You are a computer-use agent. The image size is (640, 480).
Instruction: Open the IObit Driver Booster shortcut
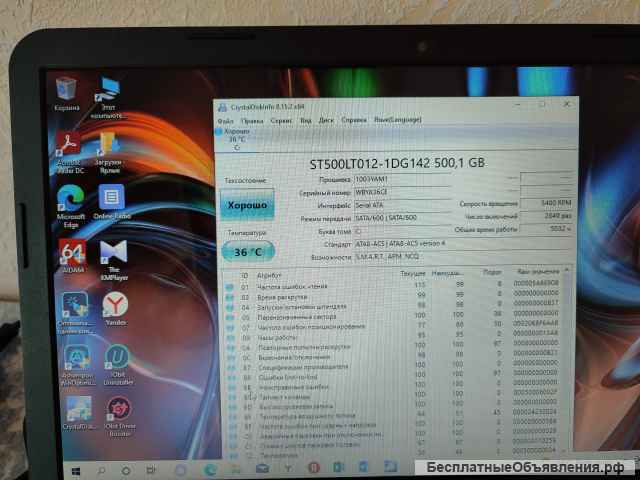click(x=119, y=416)
